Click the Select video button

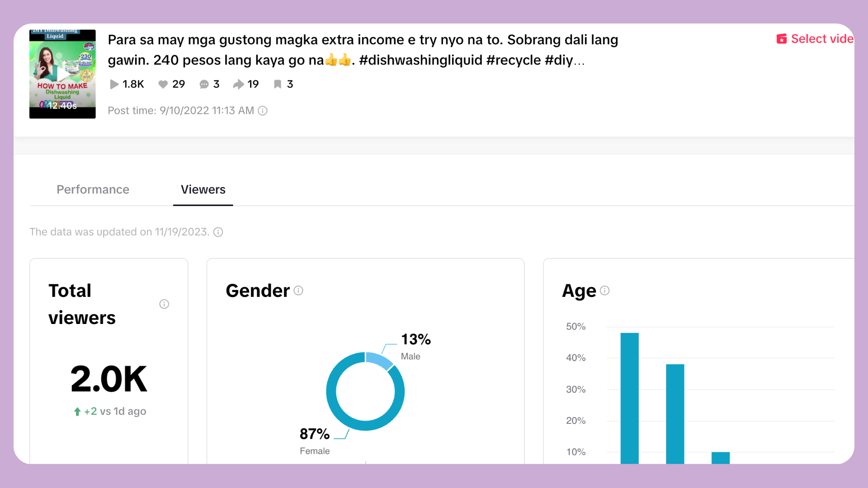pos(821,39)
